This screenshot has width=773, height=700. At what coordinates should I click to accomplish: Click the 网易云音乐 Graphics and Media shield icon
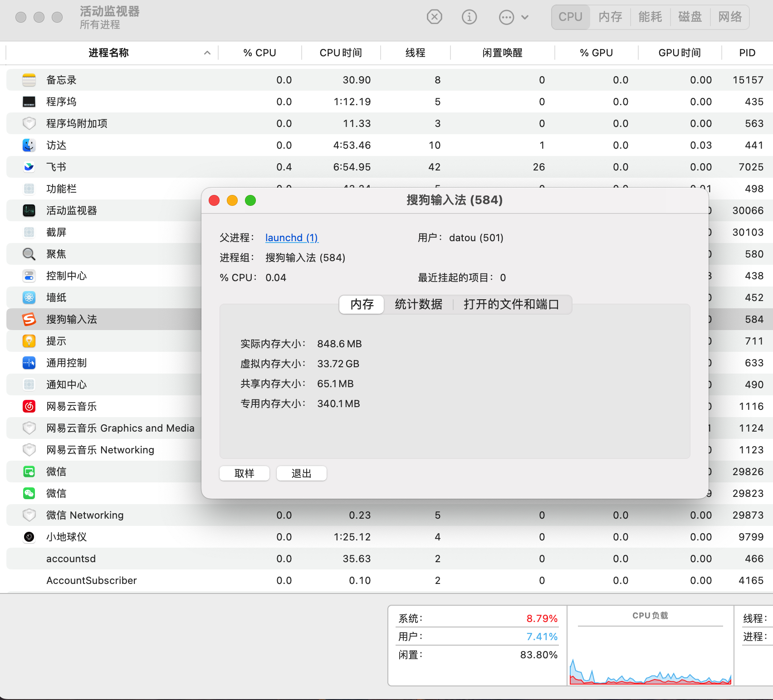(x=29, y=428)
